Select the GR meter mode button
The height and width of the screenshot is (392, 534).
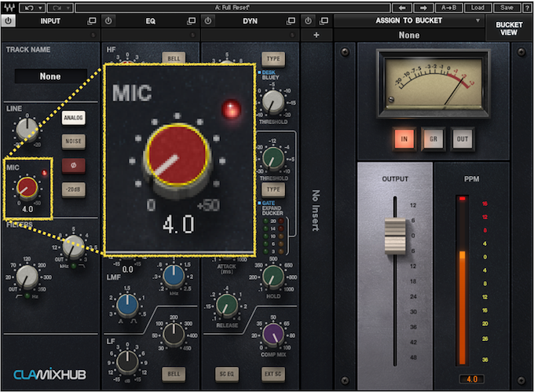pos(433,139)
